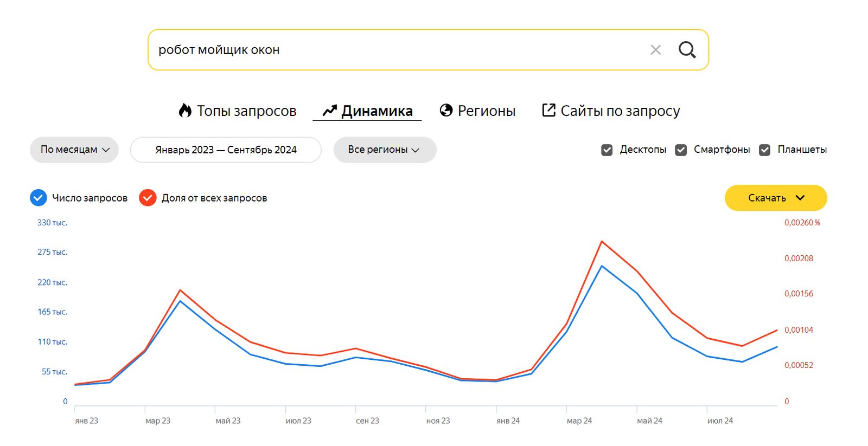Click the globe icon beside Регионы
This screenshot has width=868, height=446.
coord(446,111)
